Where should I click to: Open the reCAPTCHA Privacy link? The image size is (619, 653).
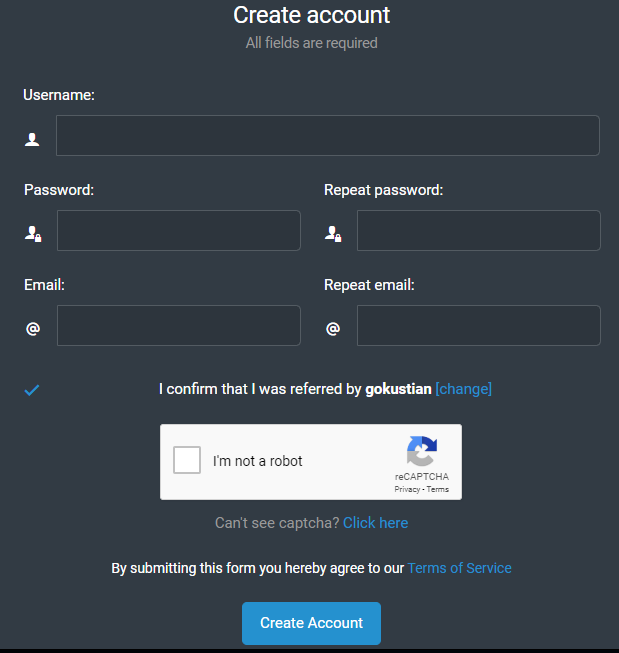[407, 489]
